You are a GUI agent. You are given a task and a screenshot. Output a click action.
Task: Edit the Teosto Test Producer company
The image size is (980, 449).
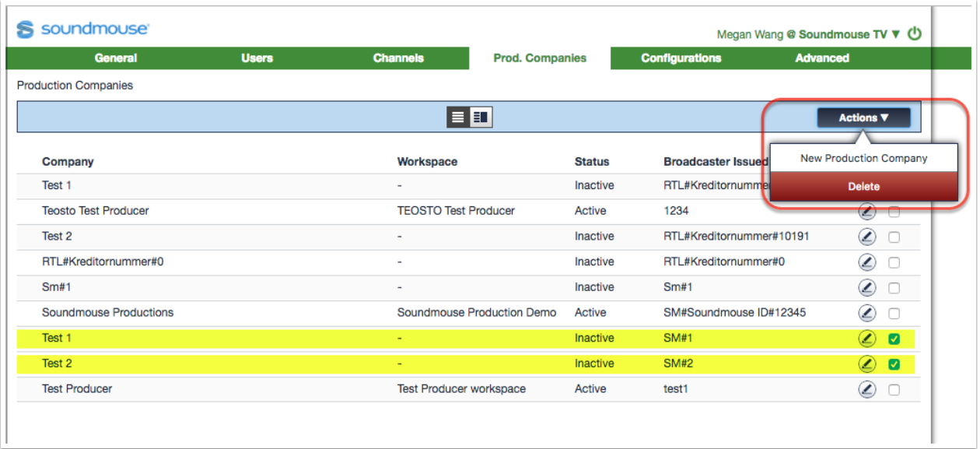(867, 211)
